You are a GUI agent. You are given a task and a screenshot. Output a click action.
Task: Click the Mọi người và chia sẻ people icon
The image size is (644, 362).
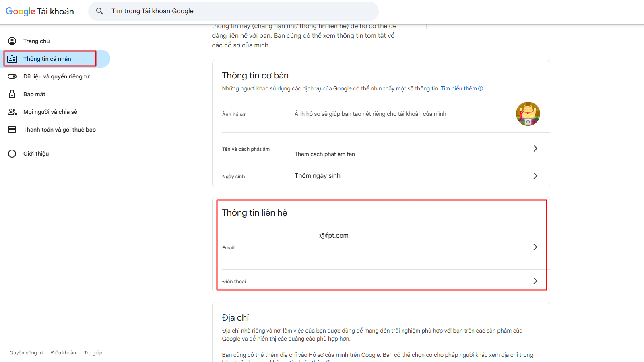[12, 112]
